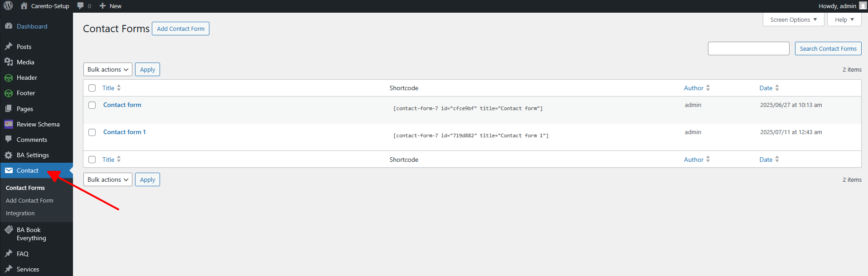Expand Screen Options panel
868x276 pixels.
[x=793, y=19]
